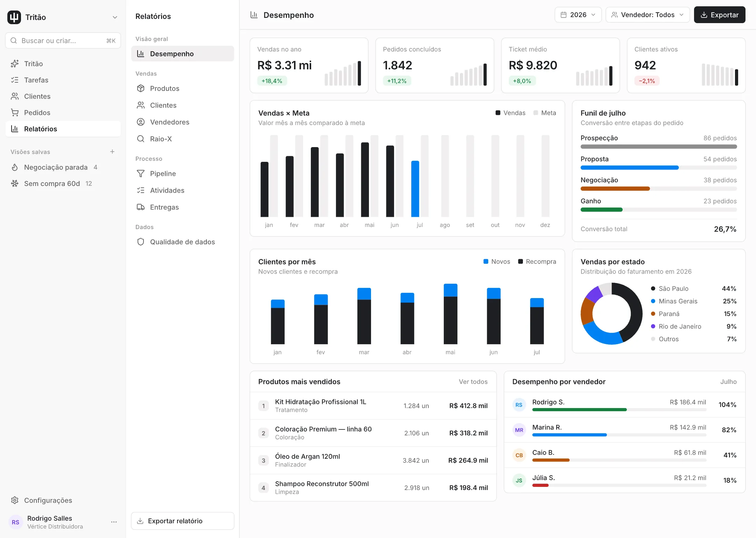Add a saved view with plus icon
756x538 pixels.
click(112, 152)
